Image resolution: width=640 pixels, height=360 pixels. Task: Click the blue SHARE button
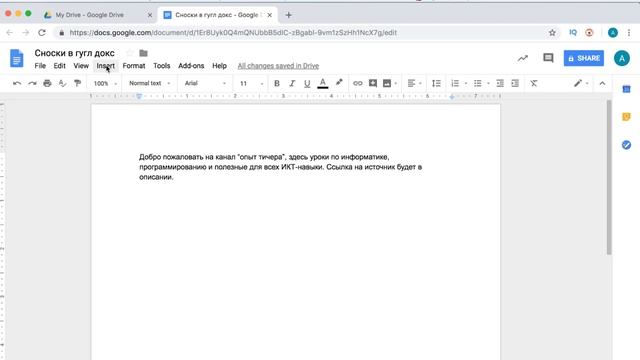point(584,58)
